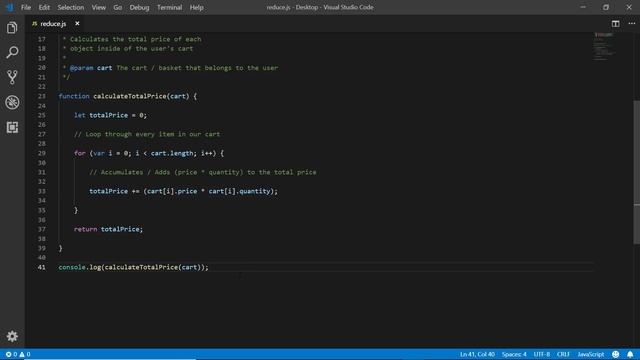Restore down the Visual Studio Code window

pos(606,7)
